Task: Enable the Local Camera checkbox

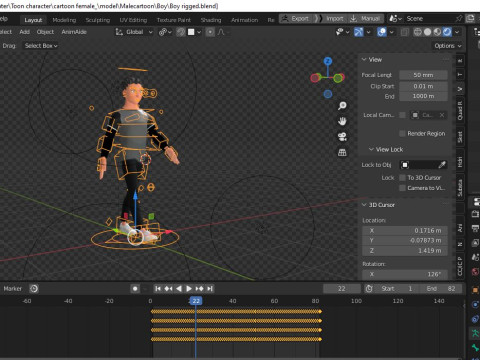Action: [403, 115]
